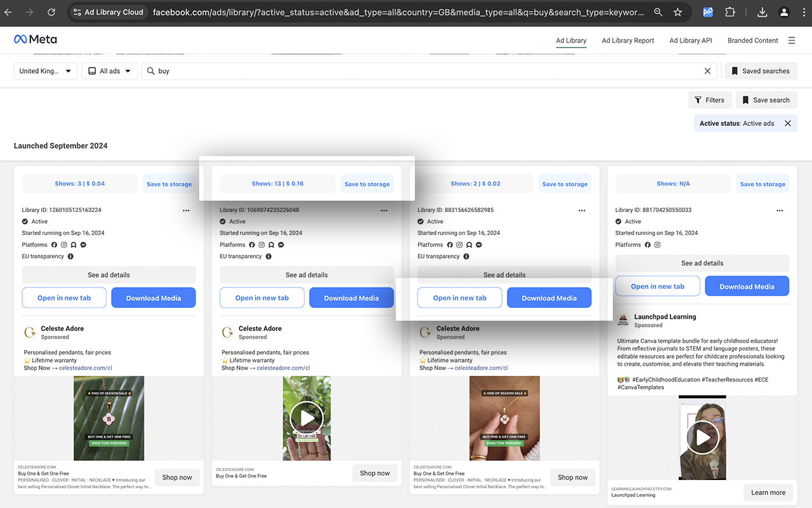The image size is (812, 508).
Task: Download media for the Launchpad Learning ad
Action: coord(747,286)
